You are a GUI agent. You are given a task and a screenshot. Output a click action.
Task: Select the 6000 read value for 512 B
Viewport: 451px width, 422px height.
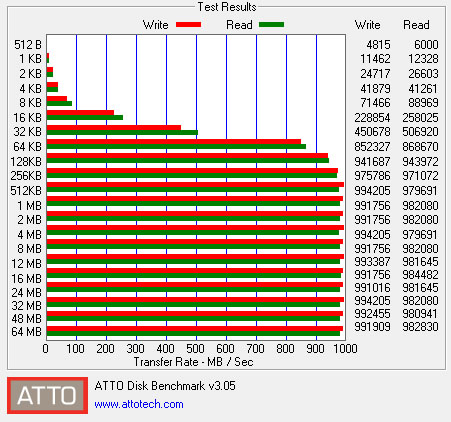click(x=426, y=45)
